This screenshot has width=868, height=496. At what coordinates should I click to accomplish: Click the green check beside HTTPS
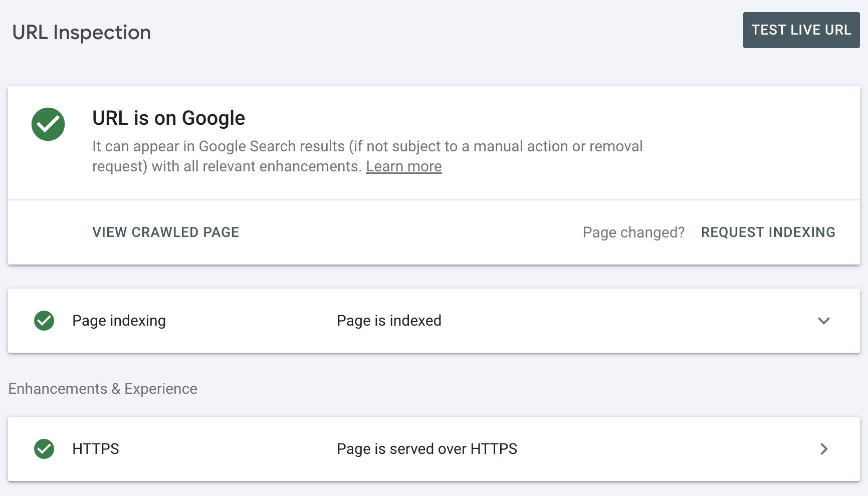coord(44,449)
